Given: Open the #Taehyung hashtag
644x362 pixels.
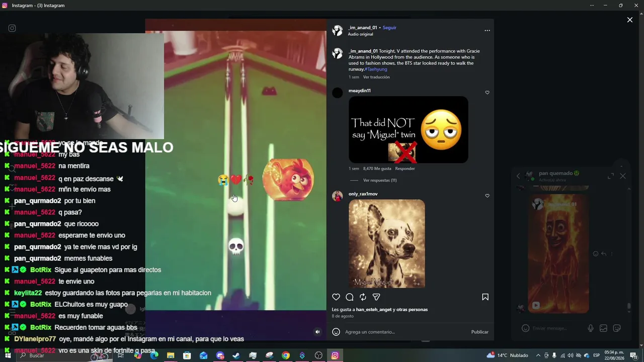Looking at the screenshot, I should pos(376,69).
